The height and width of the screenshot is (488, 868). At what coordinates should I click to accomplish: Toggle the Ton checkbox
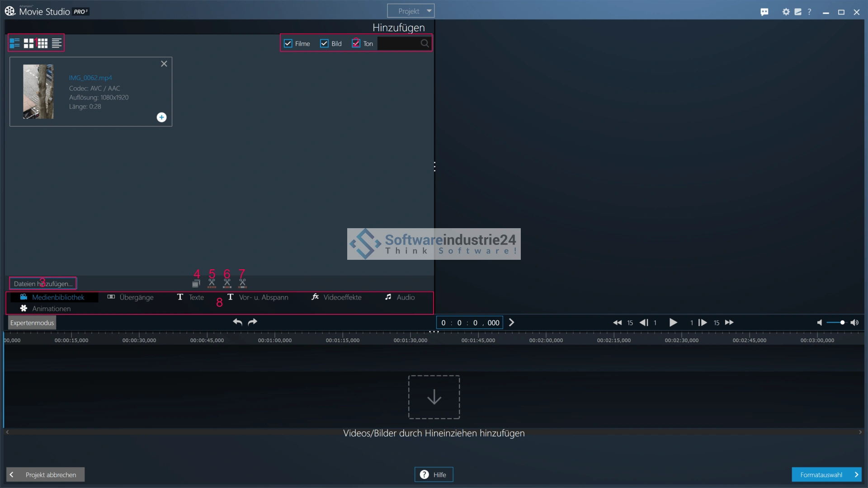356,43
